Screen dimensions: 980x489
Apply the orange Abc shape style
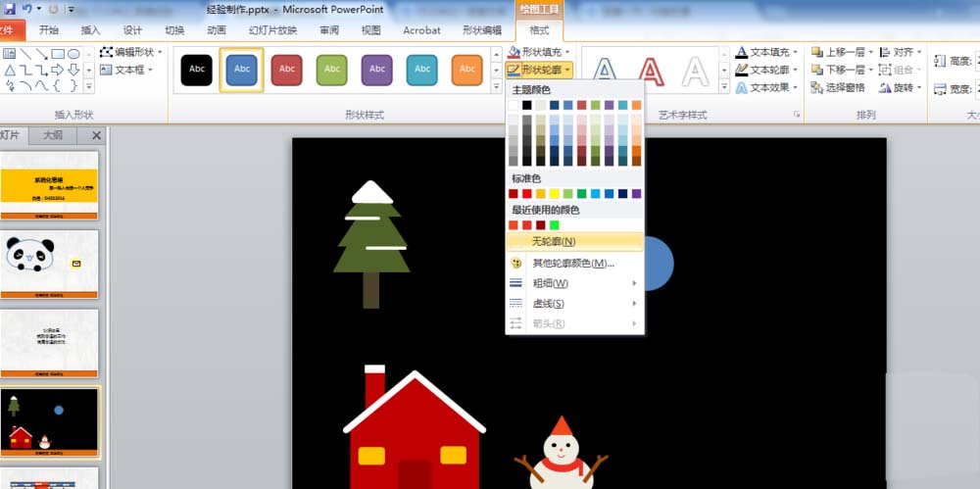point(466,70)
